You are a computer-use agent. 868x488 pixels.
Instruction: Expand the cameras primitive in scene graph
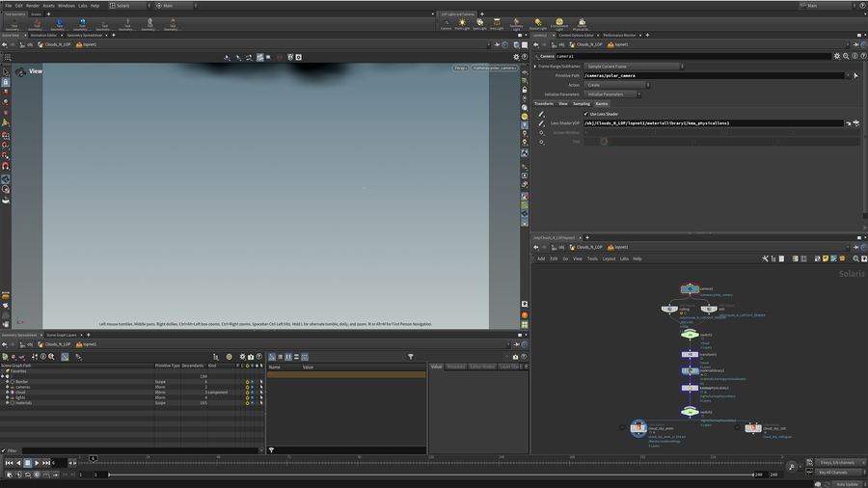tap(8, 387)
